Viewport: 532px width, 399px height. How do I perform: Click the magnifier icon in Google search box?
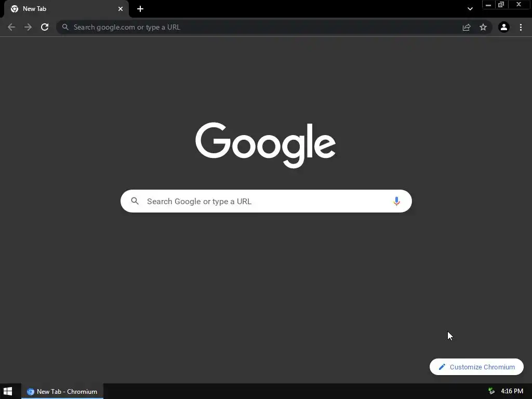click(x=135, y=201)
